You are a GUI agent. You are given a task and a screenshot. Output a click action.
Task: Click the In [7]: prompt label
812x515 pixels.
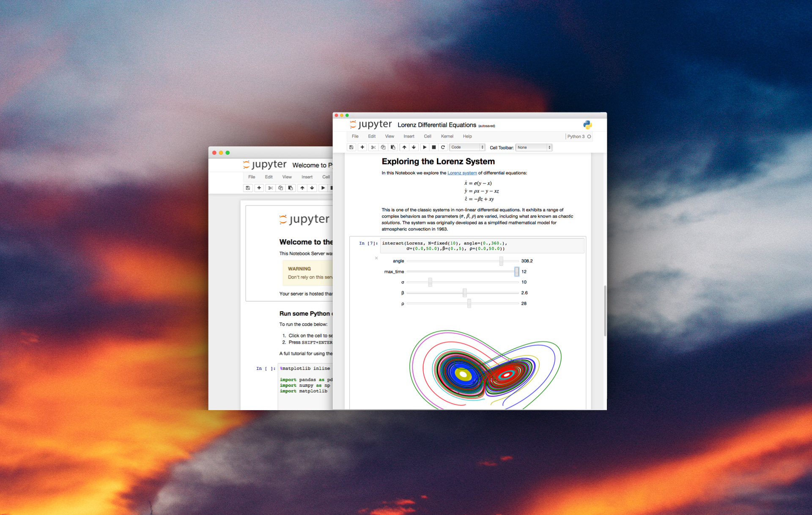(368, 243)
